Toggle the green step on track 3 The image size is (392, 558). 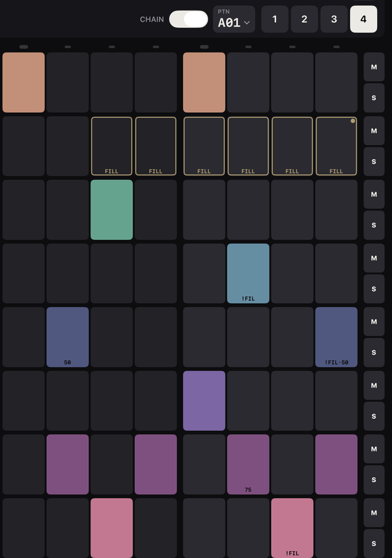tap(112, 210)
